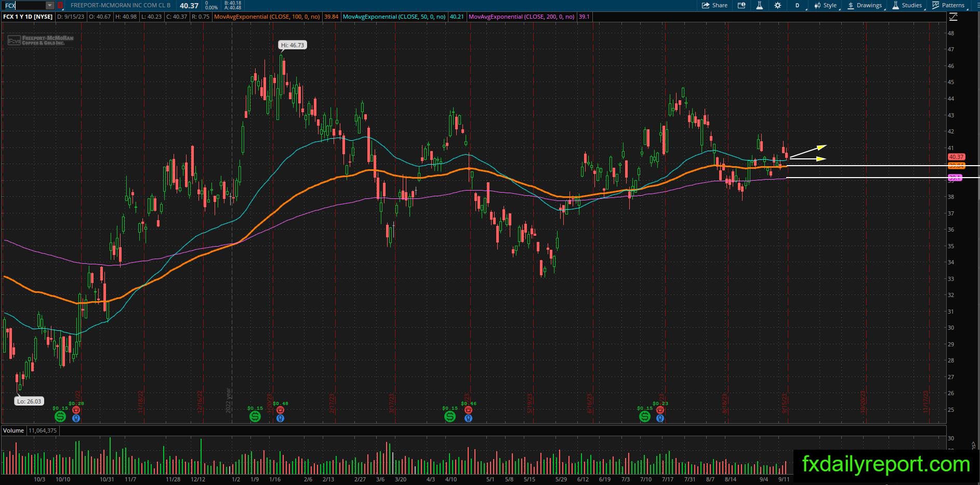This screenshot has height=485, width=980.
Task: Click the 'C: 40.37' close value
Action: point(176,17)
